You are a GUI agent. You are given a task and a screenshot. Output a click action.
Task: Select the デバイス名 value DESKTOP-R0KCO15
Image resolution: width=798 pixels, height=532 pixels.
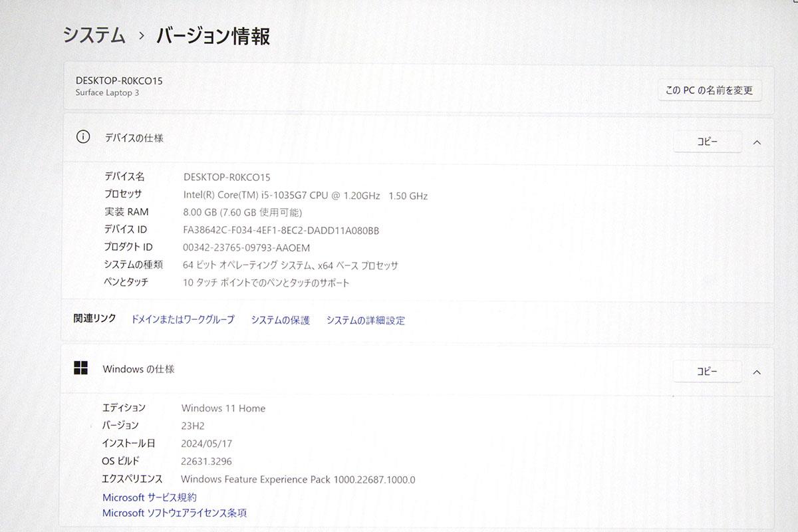pos(227,177)
